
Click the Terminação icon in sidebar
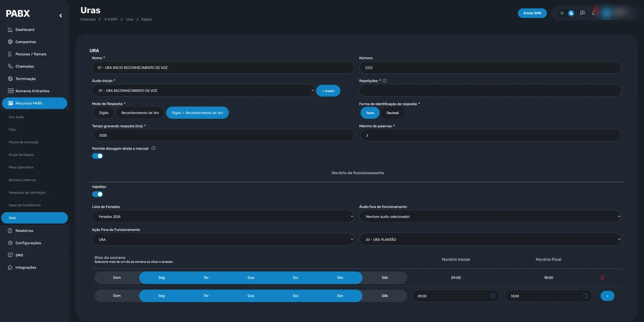[10, 79]
